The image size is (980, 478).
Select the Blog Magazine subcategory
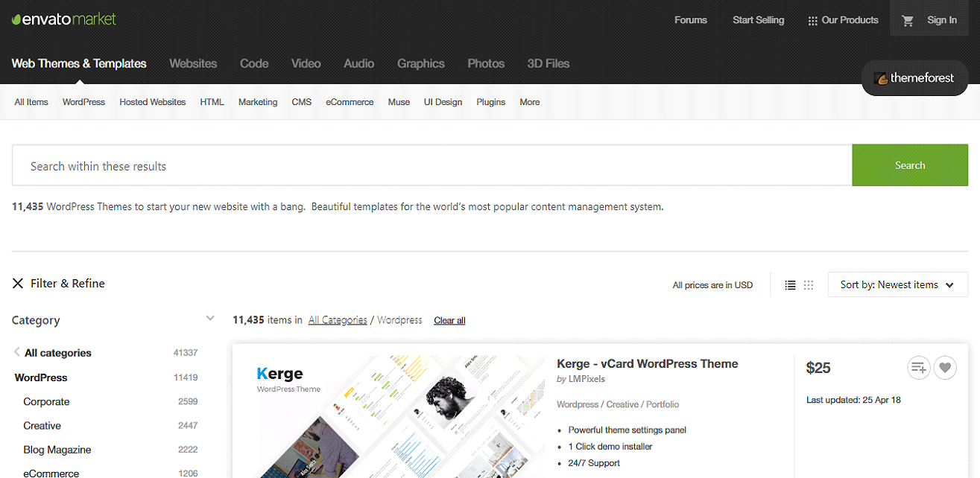pyautogui.click(x=57, y=450)
